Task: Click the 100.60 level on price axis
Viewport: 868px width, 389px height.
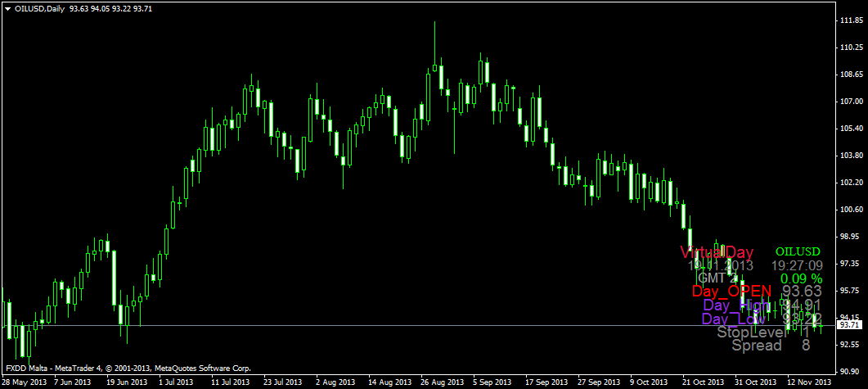Action: (852, 210)
